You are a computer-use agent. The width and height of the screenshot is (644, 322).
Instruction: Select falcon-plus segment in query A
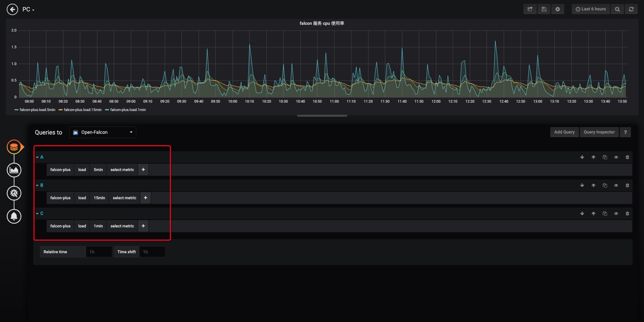(60, 170)
